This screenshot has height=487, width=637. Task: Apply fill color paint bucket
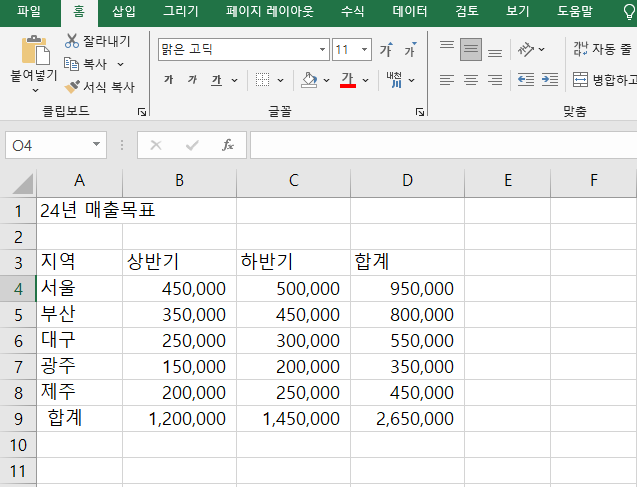click(309, 80)
